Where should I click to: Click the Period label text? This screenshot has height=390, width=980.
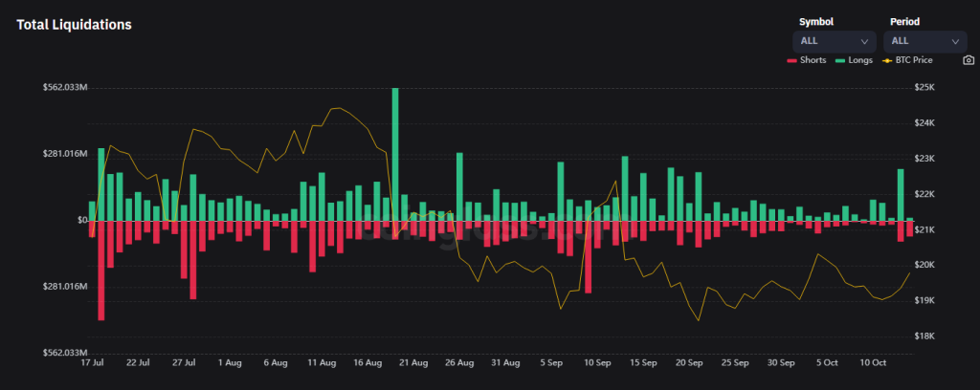pos(904,22)
